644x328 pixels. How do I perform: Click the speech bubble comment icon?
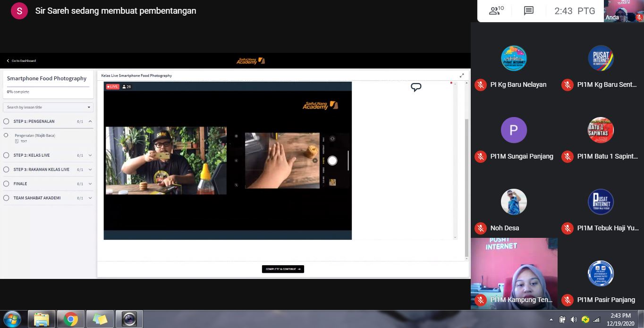tap(416, 87)
